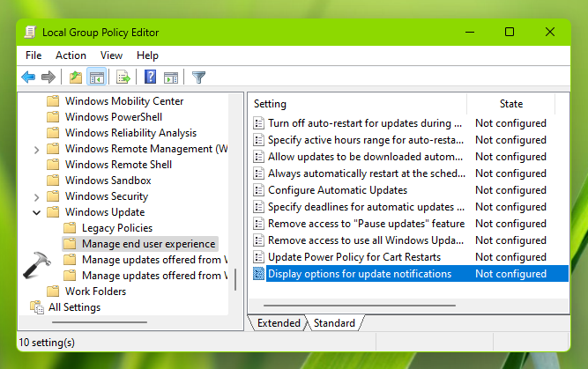Open the Action menu
Viewport: 588px width, 369px height.
click(71, 55)
